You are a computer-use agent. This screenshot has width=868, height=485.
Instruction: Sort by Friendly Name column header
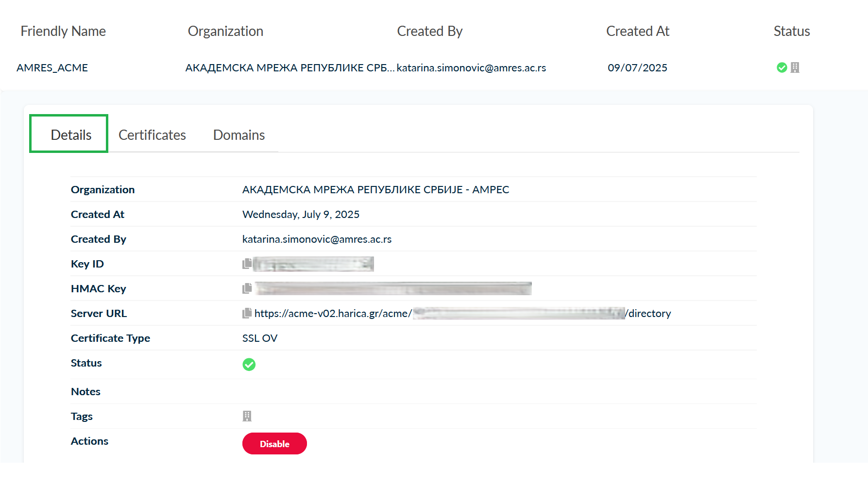pyautogui.click(x=63, y=31)
